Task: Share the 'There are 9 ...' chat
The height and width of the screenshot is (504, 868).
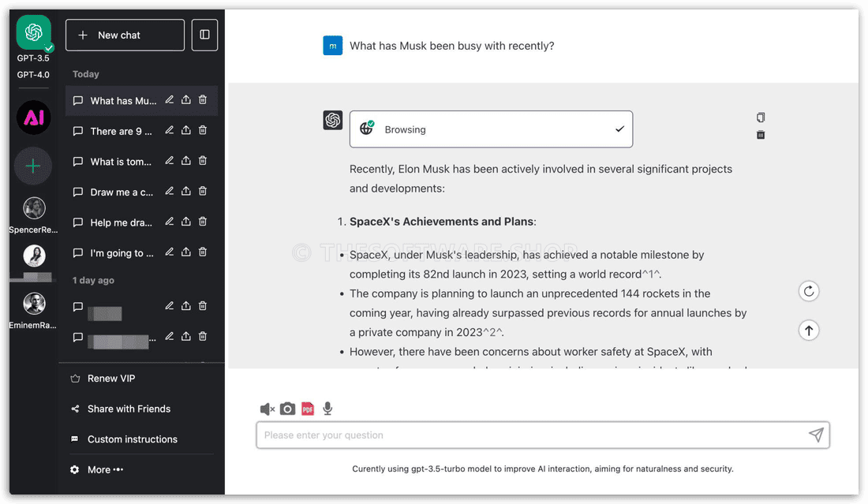Action: pyautogui.click(x=186, y=130)
